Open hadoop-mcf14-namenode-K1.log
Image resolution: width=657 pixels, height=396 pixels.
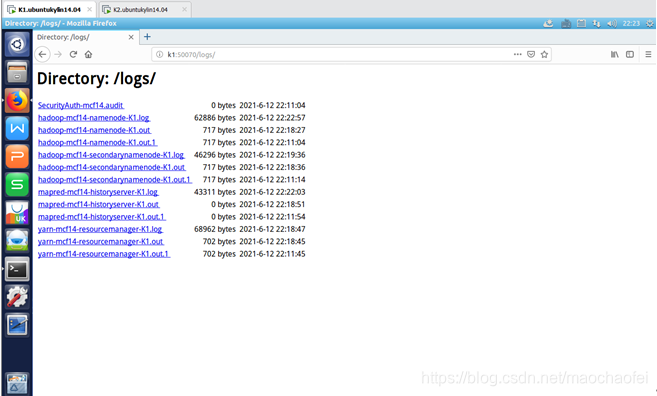(94, 118)
